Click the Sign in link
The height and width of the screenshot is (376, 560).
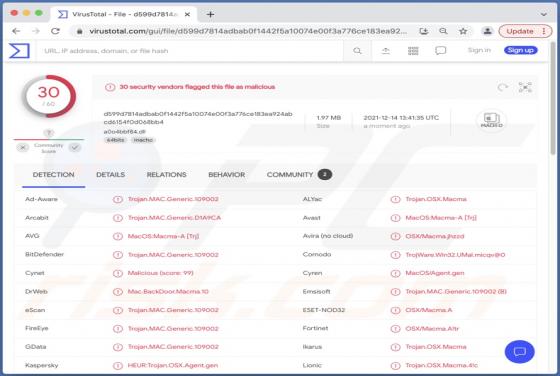[479, 50]
